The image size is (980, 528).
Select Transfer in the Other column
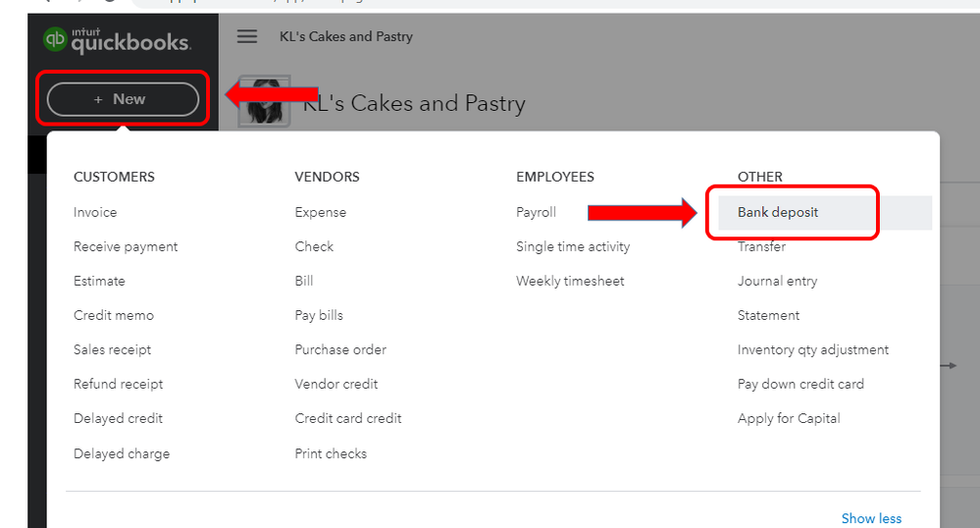tap(761, 246)
